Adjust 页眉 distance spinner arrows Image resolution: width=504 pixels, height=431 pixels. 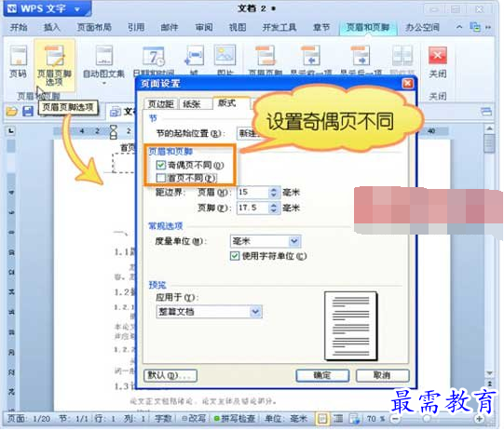tap(274, 193)
